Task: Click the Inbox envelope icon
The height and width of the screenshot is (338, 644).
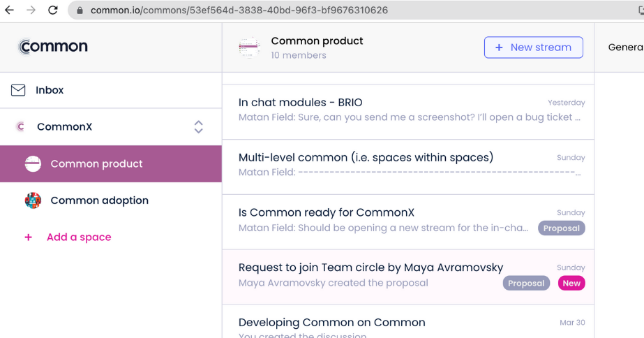Action: click(18, 90)
